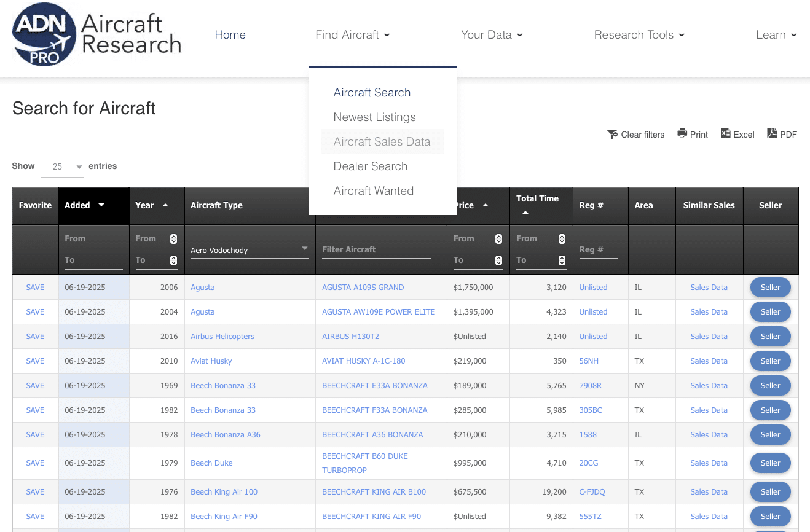Click the Added From date field
Screen dimensions: 810x532
pyautogui.click(x=93, y=239)
